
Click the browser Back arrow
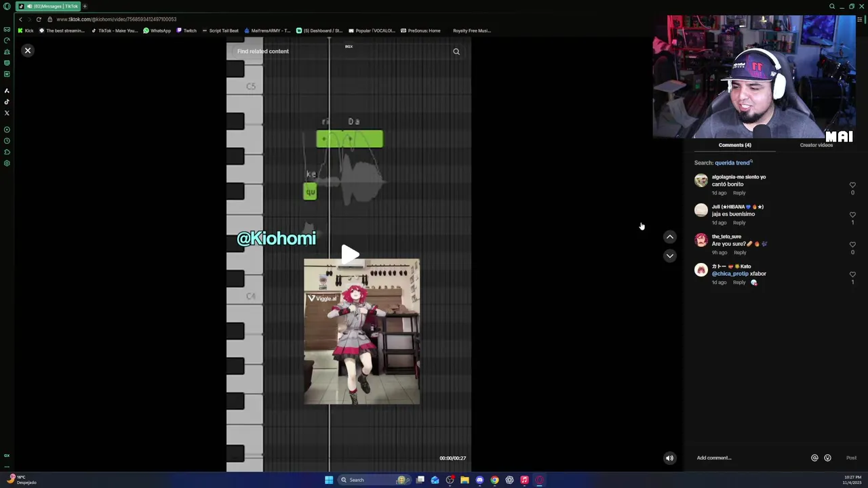[x=20, y=20]
